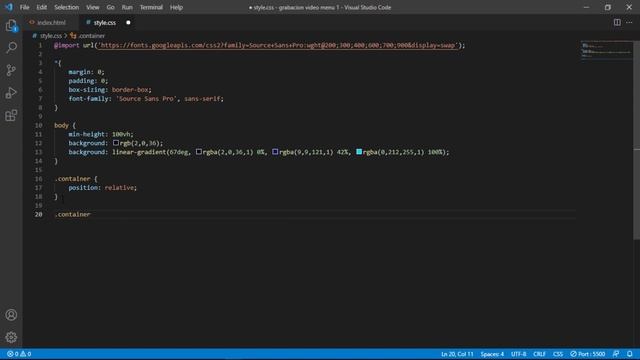Show errors and warnings count in status bar
640x360 pixels.
[19, 354]
